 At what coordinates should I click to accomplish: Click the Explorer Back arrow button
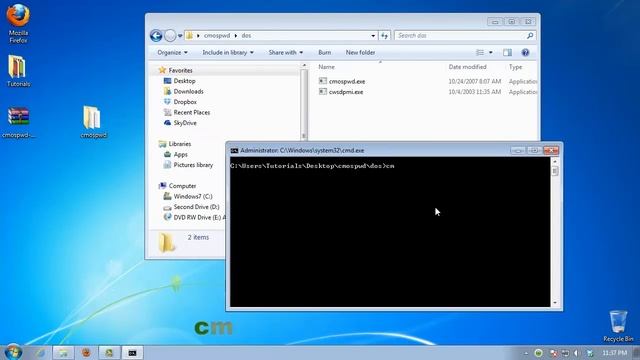[x=156, y=36]
